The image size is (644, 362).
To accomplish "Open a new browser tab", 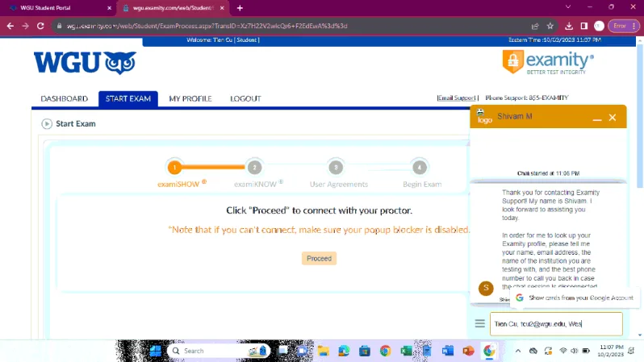I will coord(240,8).
